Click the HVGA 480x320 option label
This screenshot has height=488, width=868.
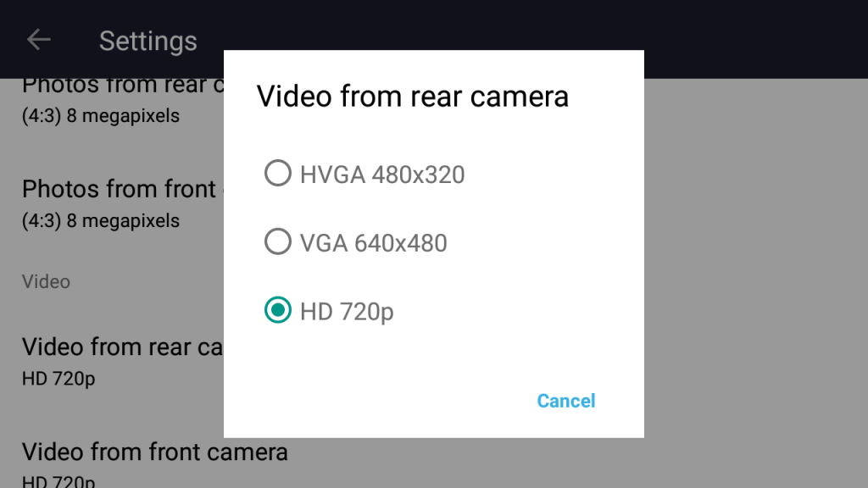click(382, 175)
